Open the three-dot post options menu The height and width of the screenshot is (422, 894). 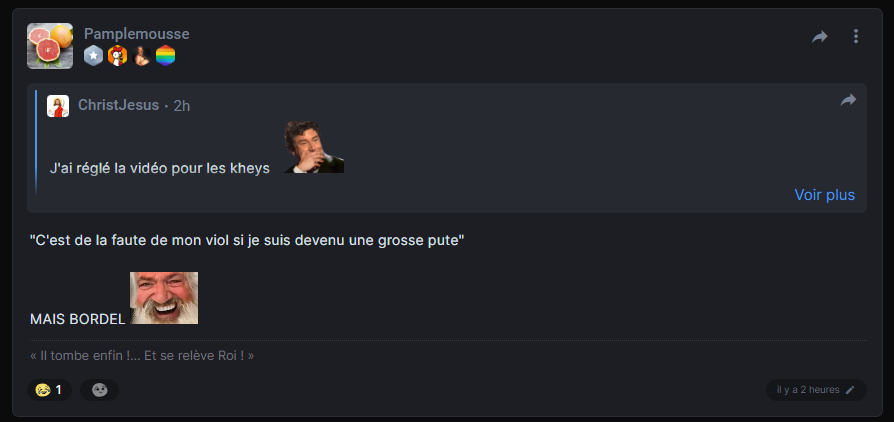855,36
